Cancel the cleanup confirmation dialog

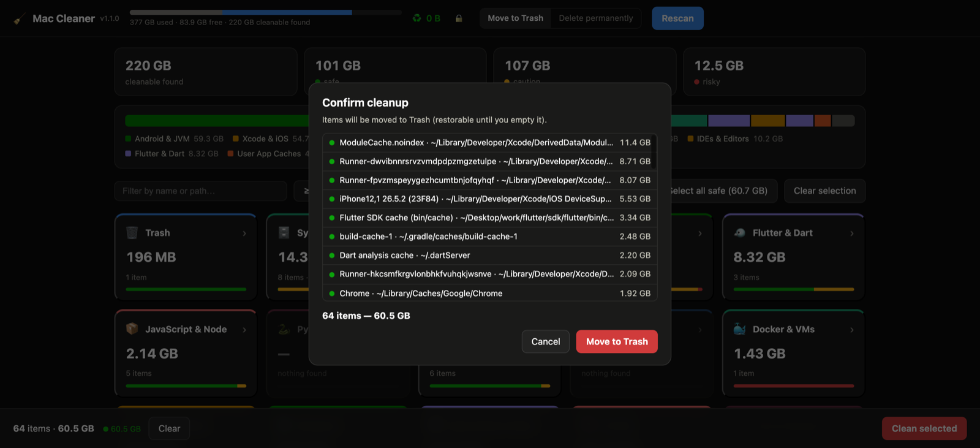click(x=545, y=341)
